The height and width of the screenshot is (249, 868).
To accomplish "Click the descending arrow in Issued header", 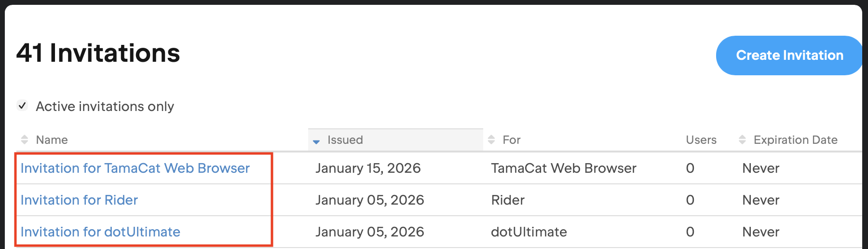I will click(316, 141).
